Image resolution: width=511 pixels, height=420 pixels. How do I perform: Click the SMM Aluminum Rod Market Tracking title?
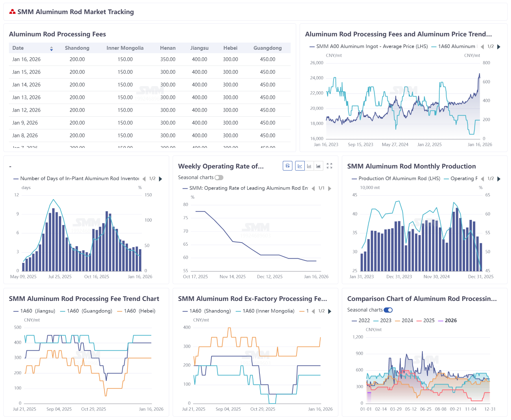click(76, 12)
